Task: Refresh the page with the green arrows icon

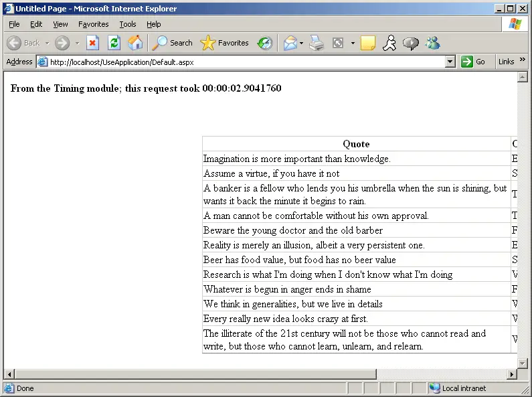Action: coord(114,43)
